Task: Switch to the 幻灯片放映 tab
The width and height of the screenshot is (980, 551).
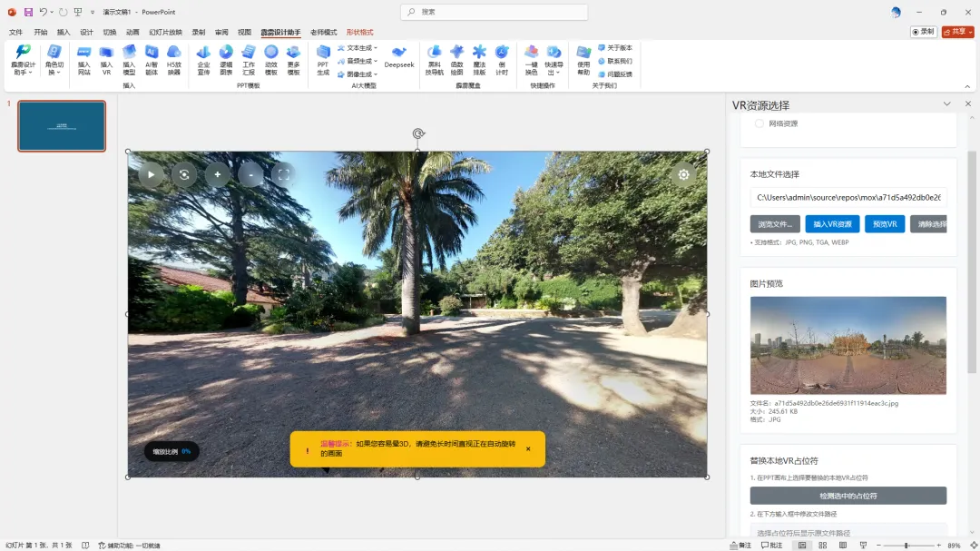Action: point(166,32)
